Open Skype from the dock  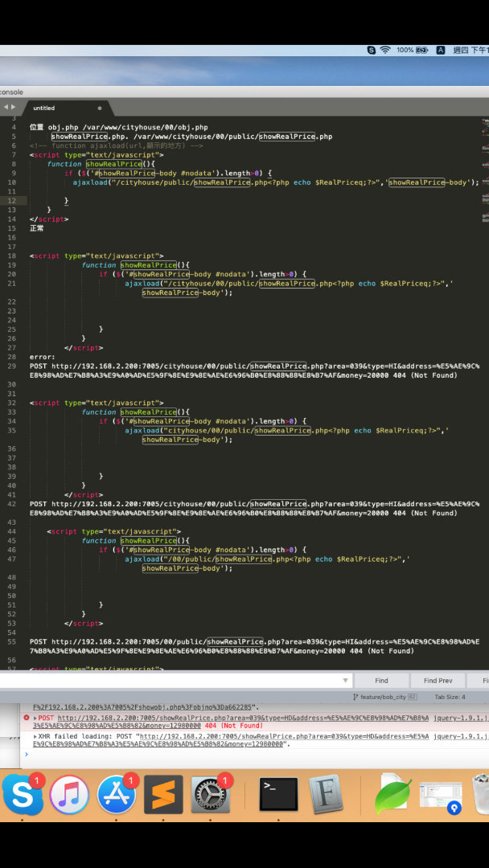(23, 794)
